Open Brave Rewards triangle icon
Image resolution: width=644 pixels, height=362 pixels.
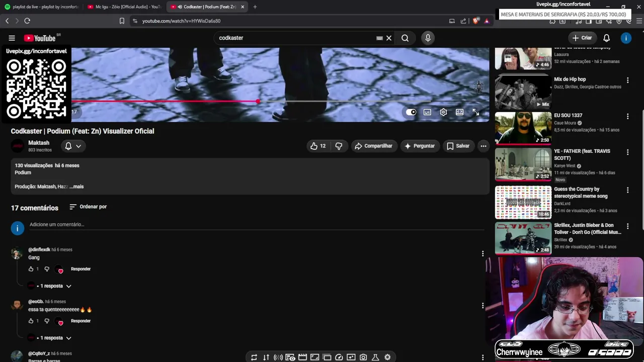(487, 21)
